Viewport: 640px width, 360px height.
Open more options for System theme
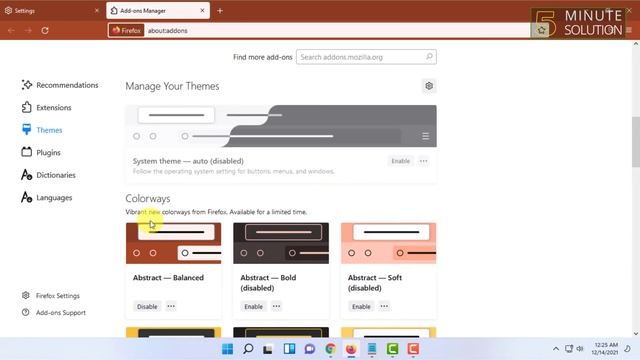pyautogui.click(x=424, y=161)
